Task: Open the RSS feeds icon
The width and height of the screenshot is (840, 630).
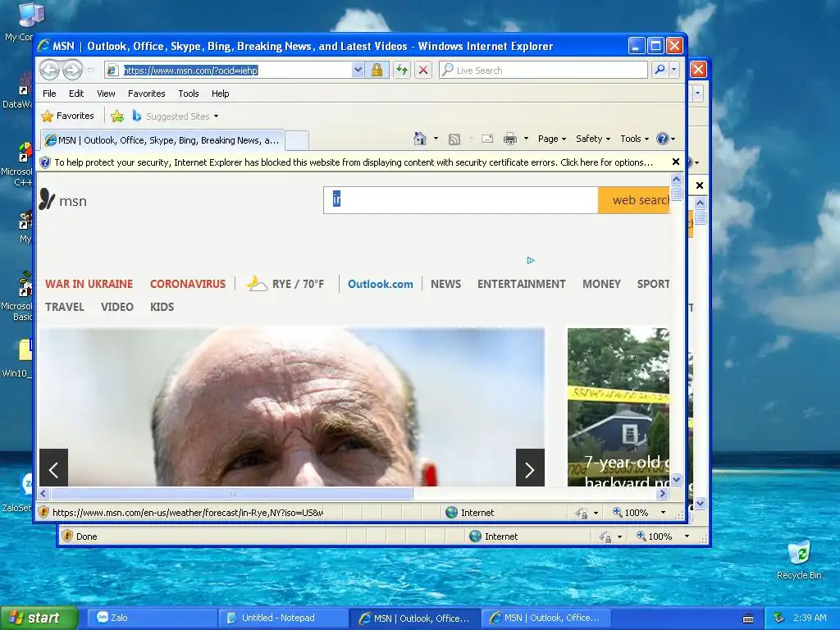Action: click(x=454, y=139)
